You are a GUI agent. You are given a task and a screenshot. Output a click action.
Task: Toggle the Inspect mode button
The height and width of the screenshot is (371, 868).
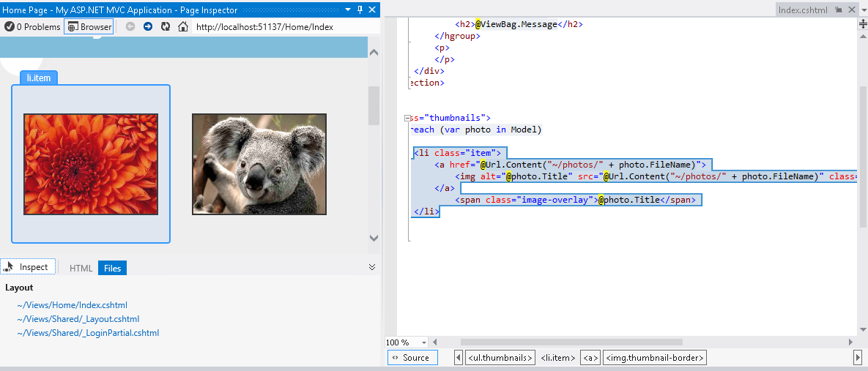click(28, 268)
